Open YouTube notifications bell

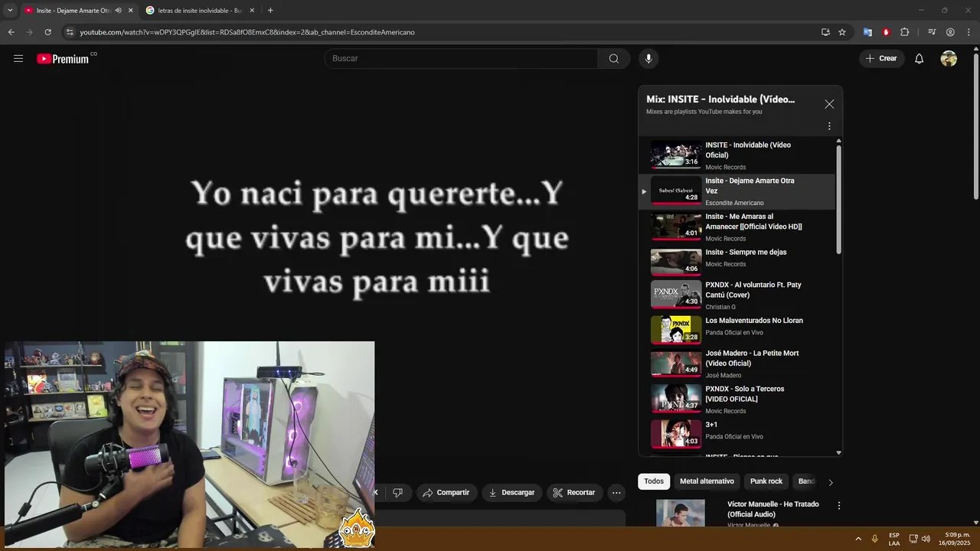coord(919,58)
